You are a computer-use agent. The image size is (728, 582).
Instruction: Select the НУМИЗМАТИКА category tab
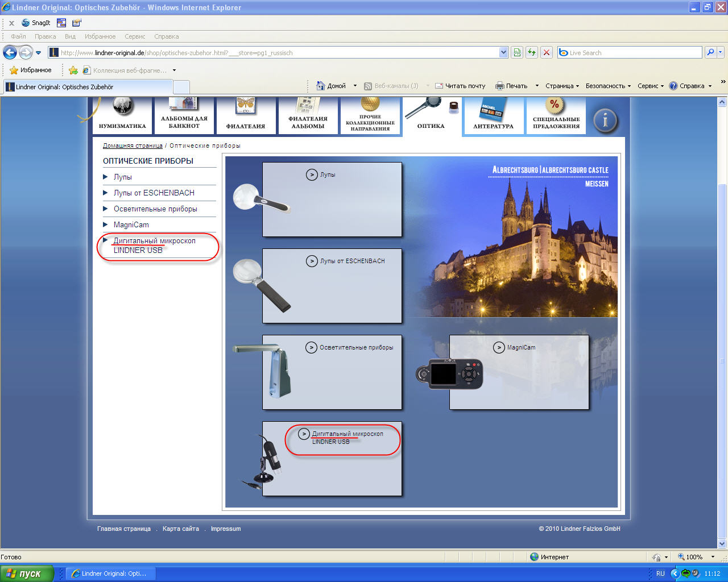coord(122,116)
